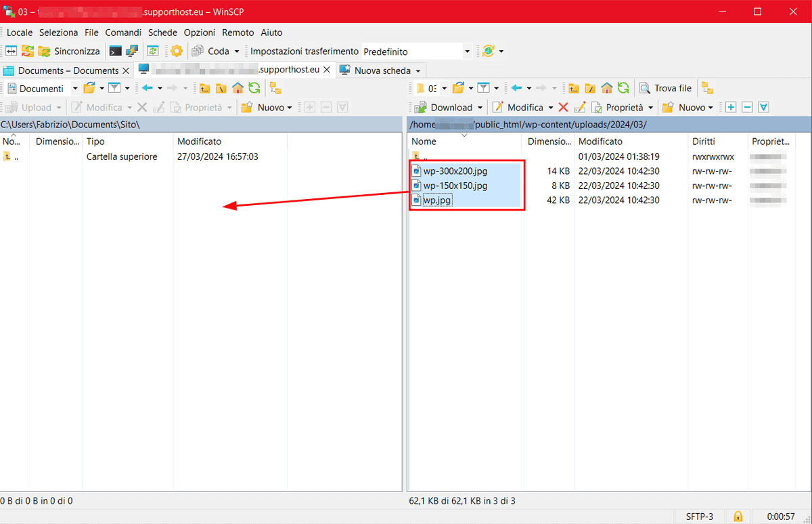Select the wp-300x200.jpg file
This screenshot has width=812, height=524.
coord(455,171)
